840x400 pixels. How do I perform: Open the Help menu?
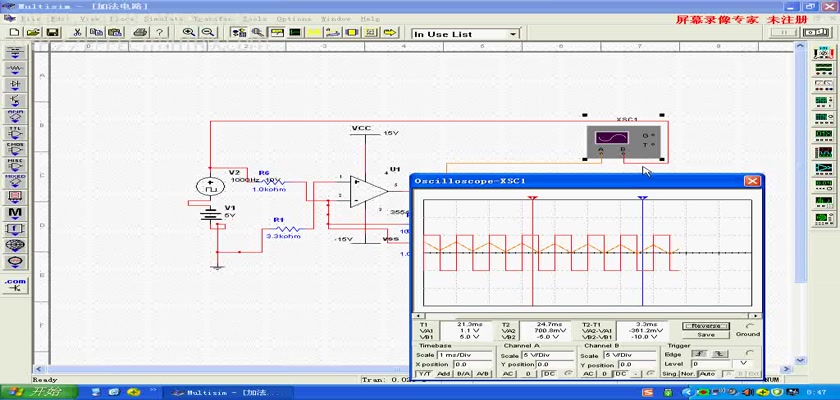(370, 19)
